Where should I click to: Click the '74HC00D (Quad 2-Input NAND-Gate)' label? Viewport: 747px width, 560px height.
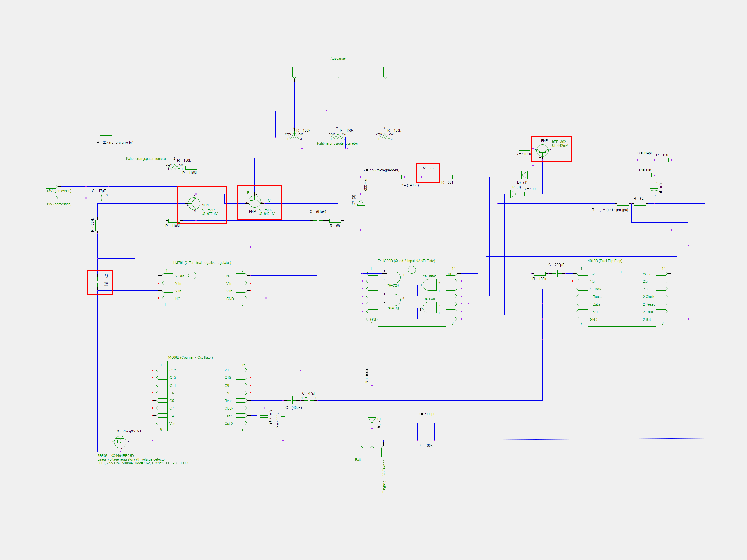406,261
